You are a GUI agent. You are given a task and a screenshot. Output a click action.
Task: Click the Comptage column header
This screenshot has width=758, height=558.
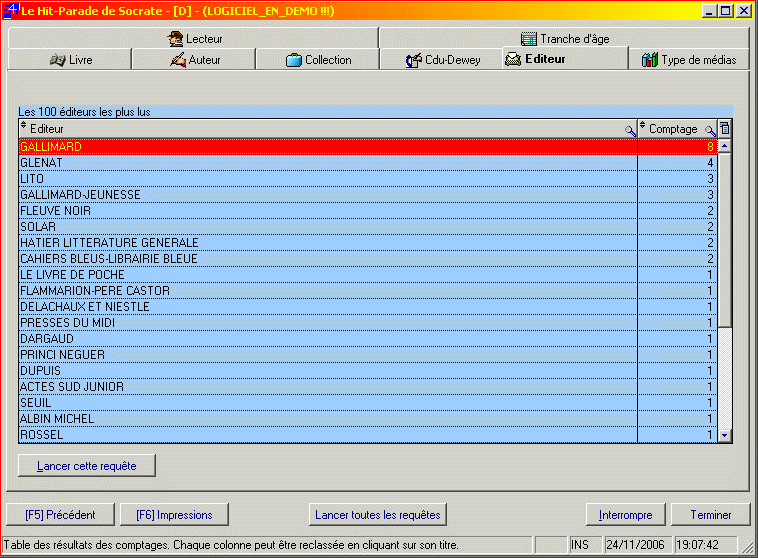(677, 129)
